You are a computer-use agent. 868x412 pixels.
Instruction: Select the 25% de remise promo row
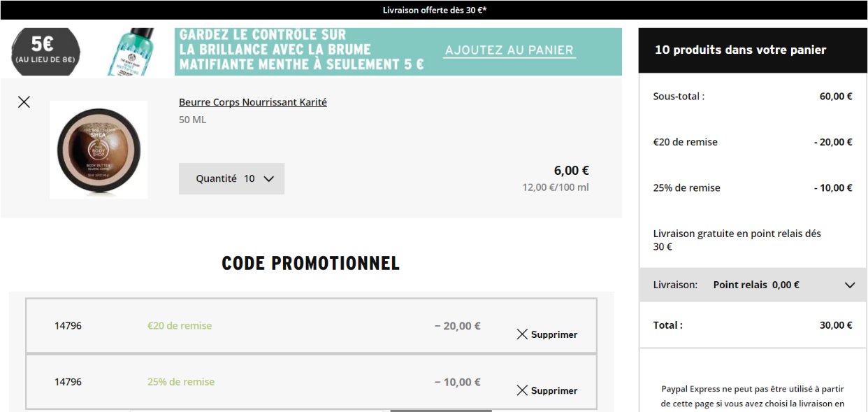click(312, 382)
